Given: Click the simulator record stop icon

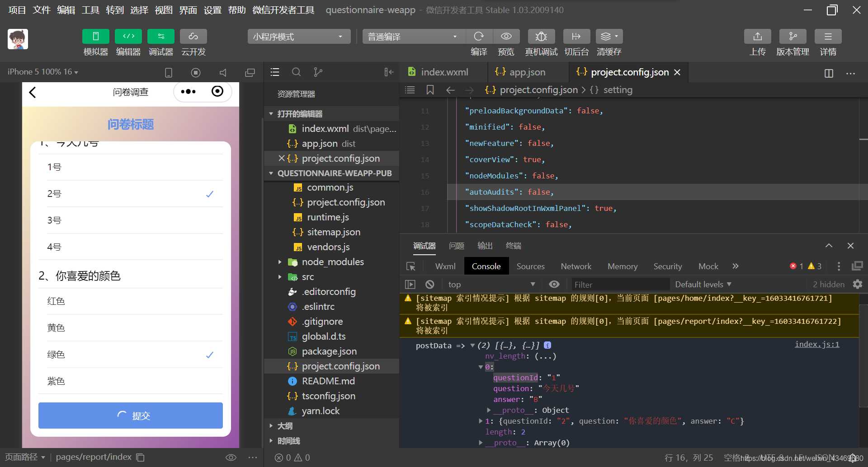Looking at the screenshot, I should [x=196, y=72].
